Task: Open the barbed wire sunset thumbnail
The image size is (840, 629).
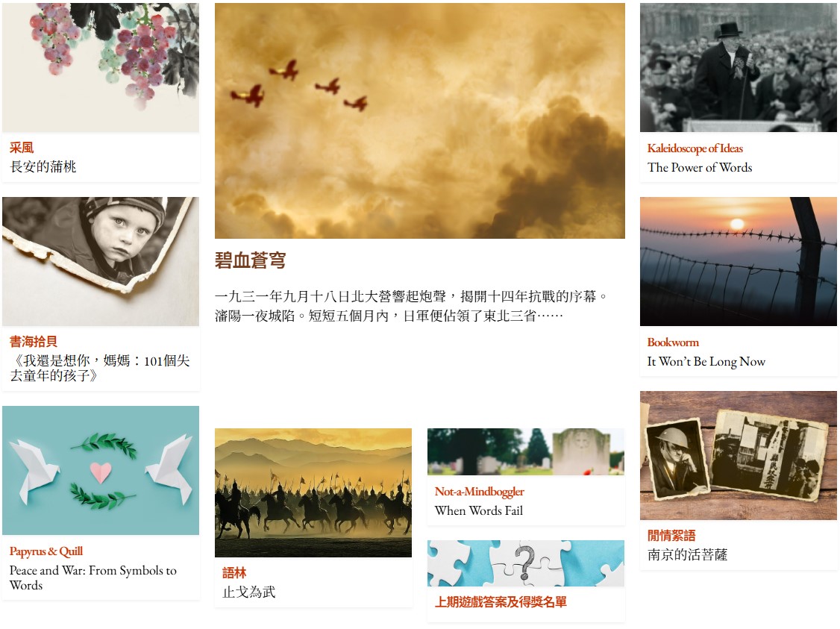Action: pos(739,261)
